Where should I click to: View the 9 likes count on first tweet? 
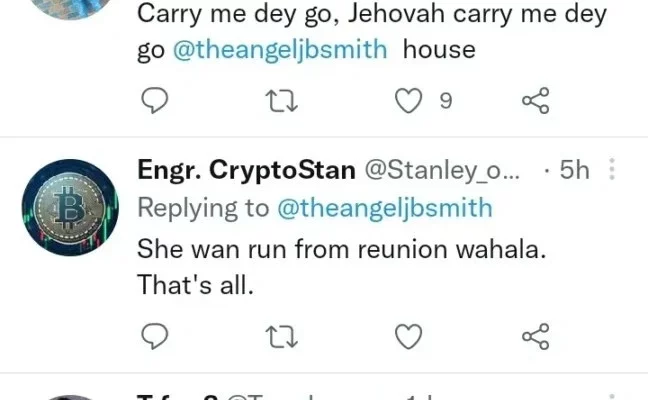click(446, 100)
